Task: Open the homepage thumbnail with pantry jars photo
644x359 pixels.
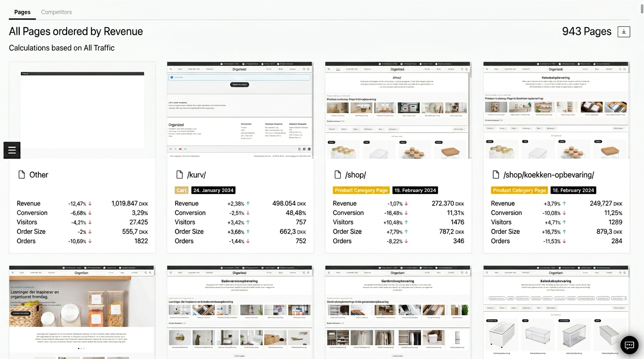Action: tap(82, 312)
